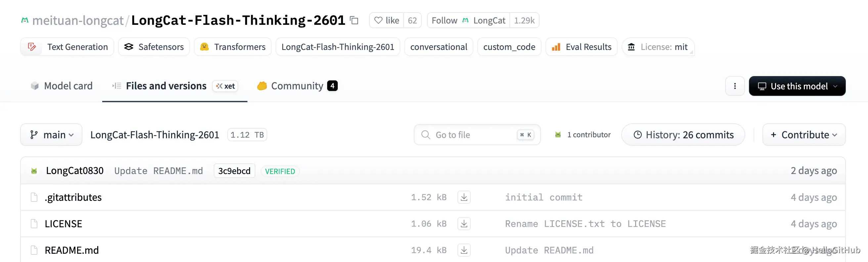Open the Contribute dropdown

tap(803, 135)
